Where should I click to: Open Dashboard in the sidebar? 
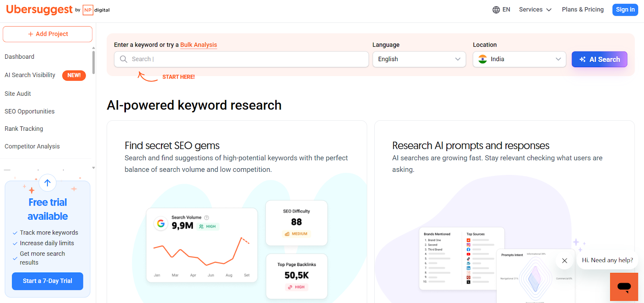(19, 57)
